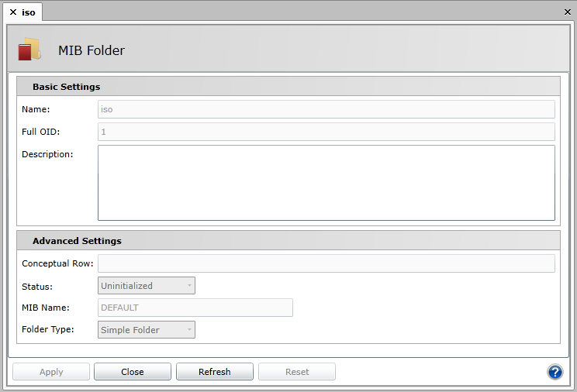Click the Description label
Screen dimensions: 577x392
point(47,154)
